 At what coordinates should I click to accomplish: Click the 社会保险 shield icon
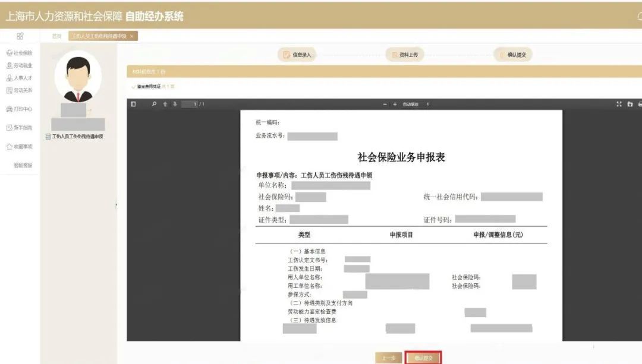coord(9,53)
